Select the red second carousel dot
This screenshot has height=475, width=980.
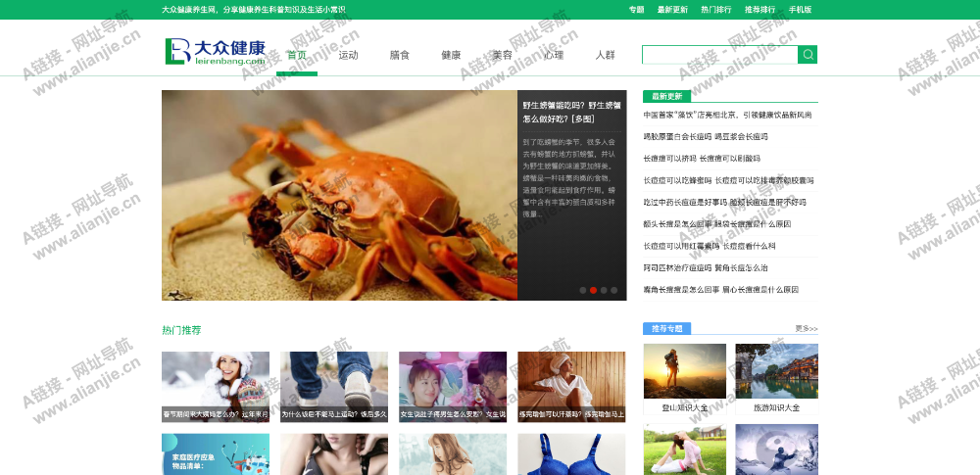coord(593,290)
